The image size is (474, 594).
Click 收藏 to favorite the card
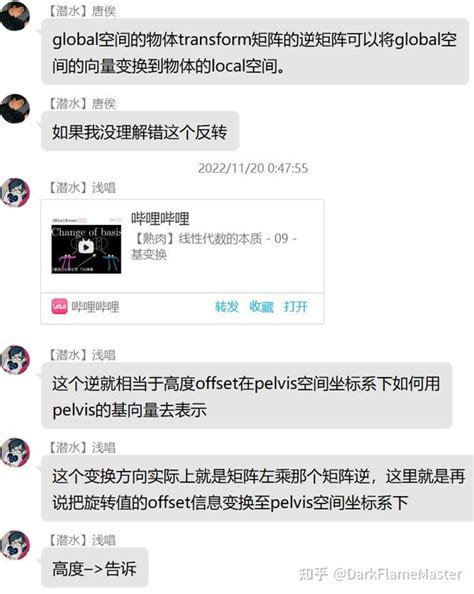(x=261, y=306)
